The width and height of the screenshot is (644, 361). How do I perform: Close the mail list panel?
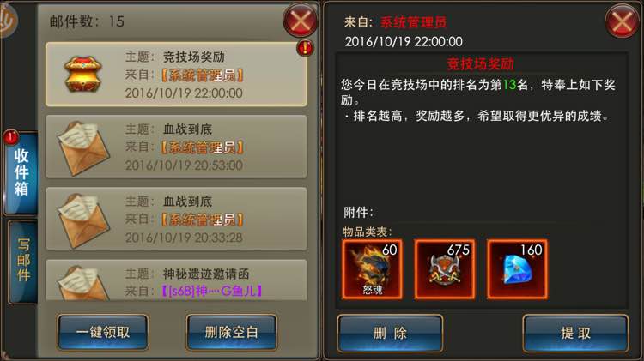pyautogui.click(x=301, y=21)
